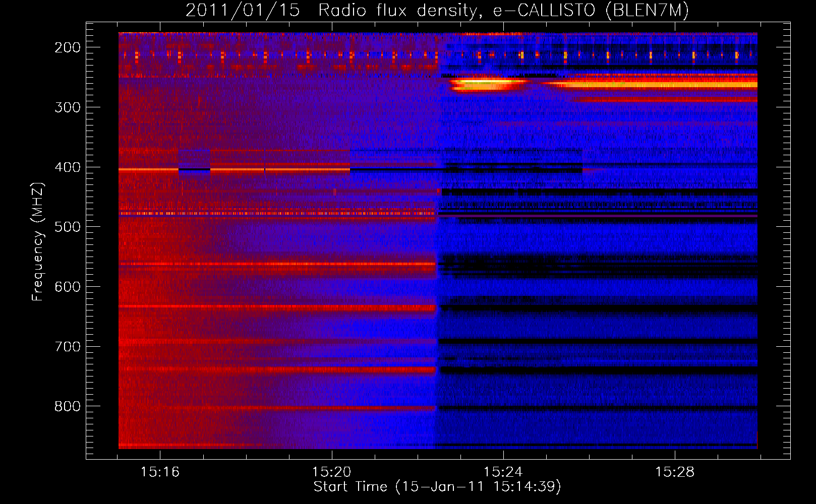
Task: Click the 15:24 time tick label
Action: pyautogui.click(x=503, y=472)
